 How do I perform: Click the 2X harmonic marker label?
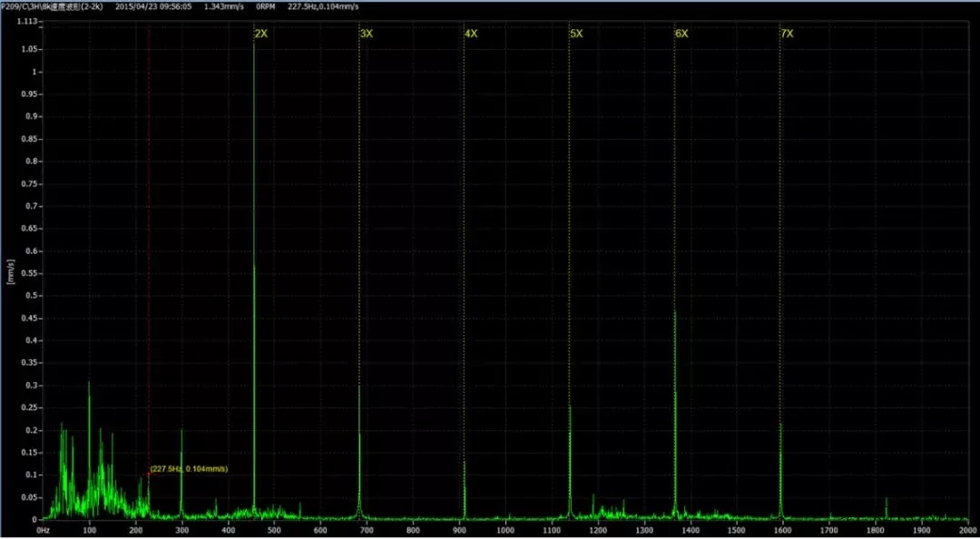click(x=260, y=34)
